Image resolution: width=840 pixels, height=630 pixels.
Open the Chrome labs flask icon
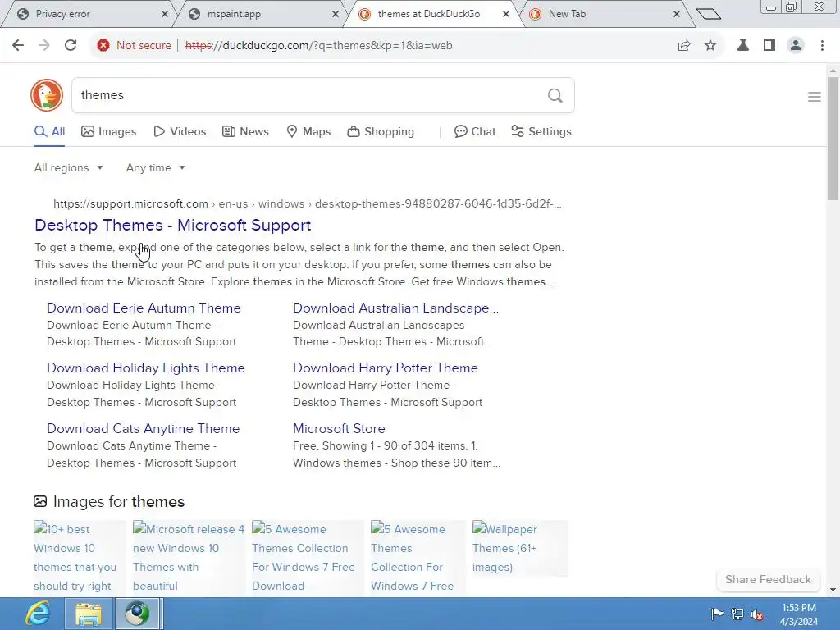coord(743,46)
